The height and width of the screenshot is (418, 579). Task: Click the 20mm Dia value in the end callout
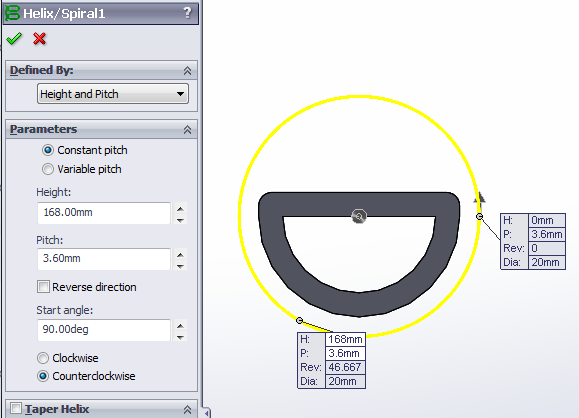point(346,381)
